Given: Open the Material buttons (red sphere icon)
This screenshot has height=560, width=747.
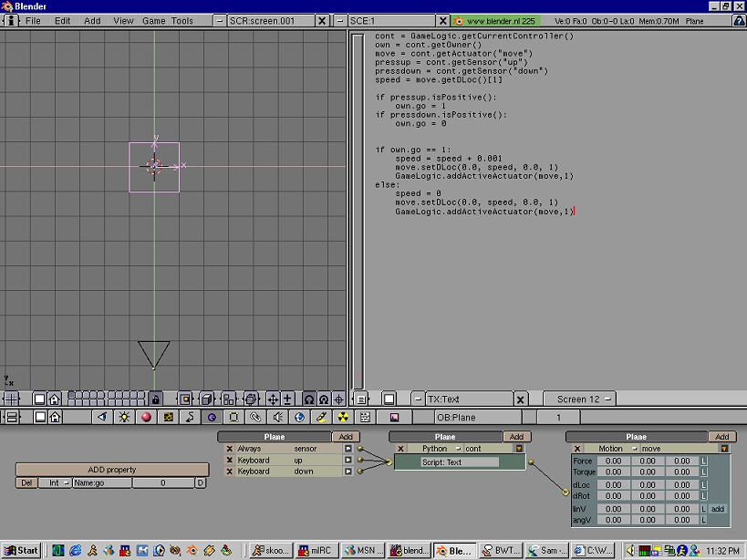Looking at the screenshot, I should tap(146, 418).
